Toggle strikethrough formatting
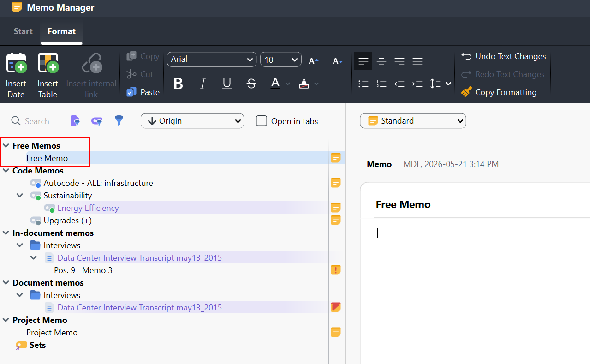590x364 pixels. click(251, 84)
